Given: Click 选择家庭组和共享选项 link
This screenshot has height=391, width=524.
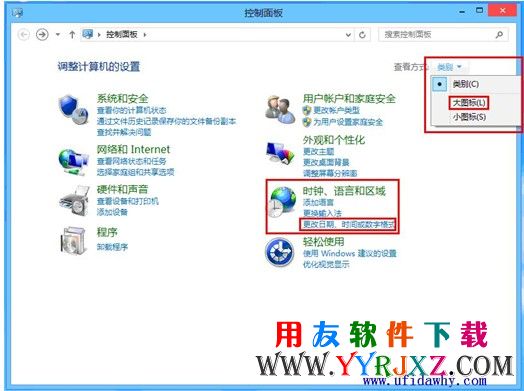Looking at the screenshot, I should [135, 172].
